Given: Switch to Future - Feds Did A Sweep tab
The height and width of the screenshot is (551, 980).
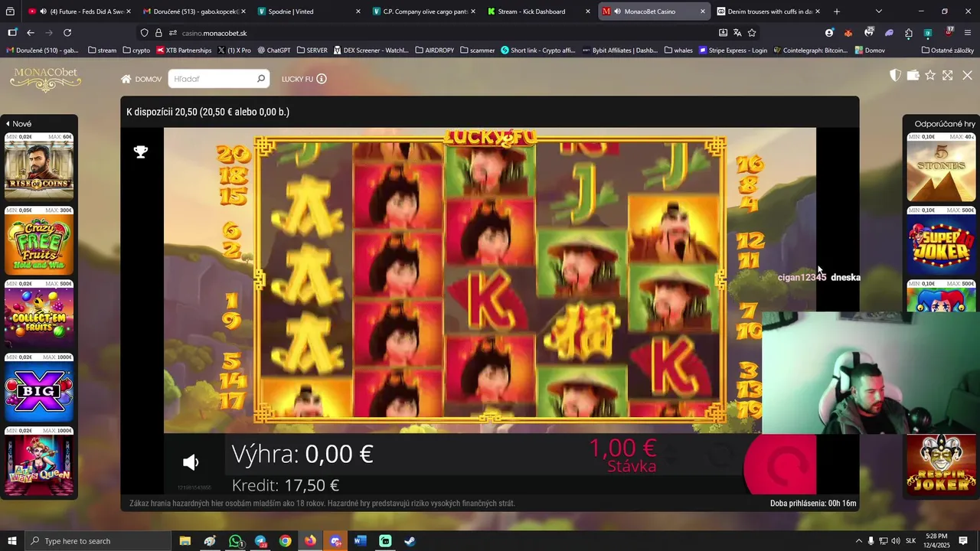Looking at the screenshot, I should (80, 11).
